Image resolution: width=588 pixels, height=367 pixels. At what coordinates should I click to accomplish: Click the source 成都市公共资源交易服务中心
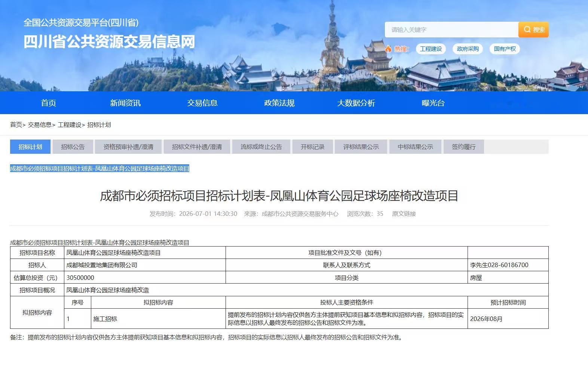tap(300, 214)
